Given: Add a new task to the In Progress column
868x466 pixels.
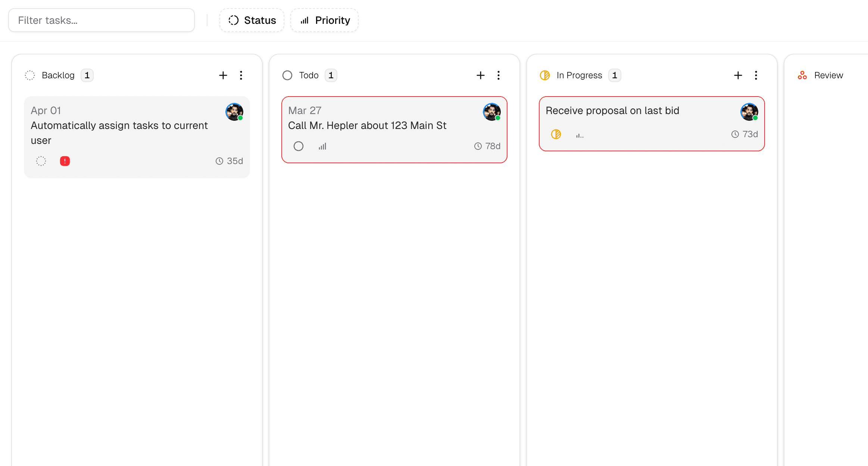Looking at the screenshot, I should [x=738, y=75].
